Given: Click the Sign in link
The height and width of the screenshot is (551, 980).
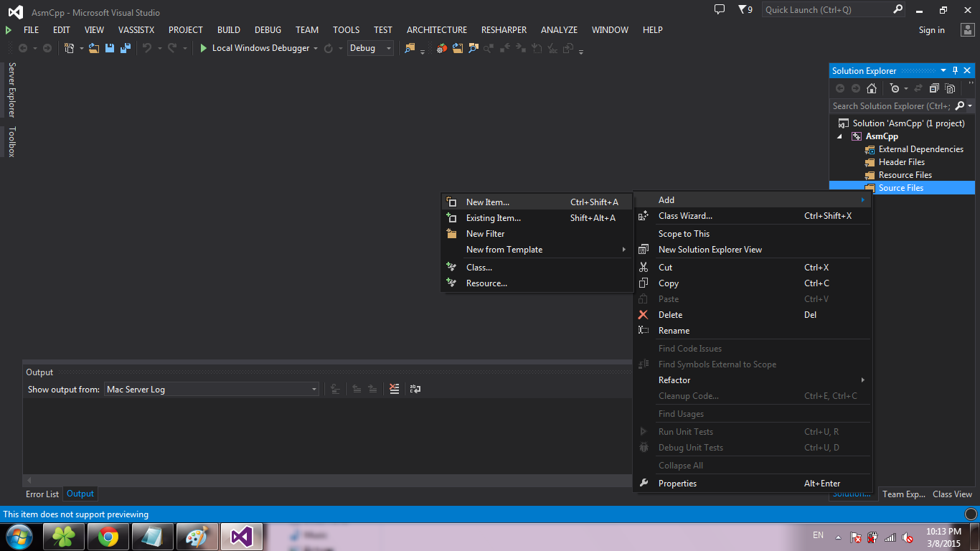Looking at the screenshot, I should pyautogui.click(x=932, y=30).
